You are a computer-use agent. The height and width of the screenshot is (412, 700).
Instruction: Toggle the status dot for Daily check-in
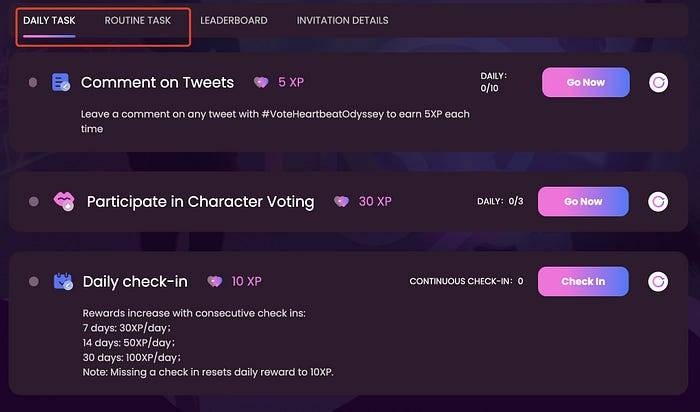(33, 281)
